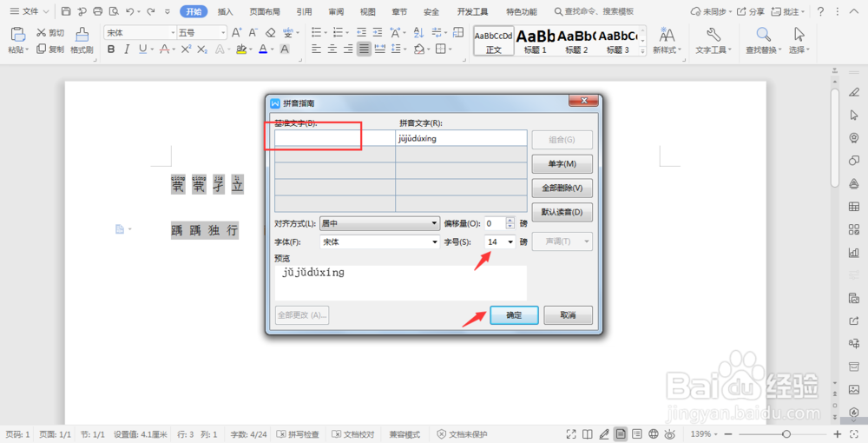Image resolution: width=868 pixels, height=443 pixels.
Task: Click the decrease indent icon
Action: (361, 33)
